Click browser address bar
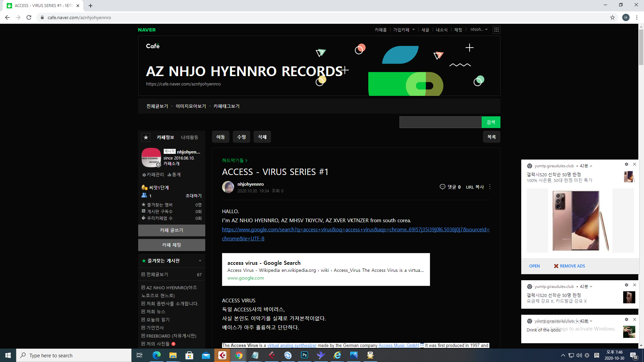This screenshot has width=644, height=362. click(322, 17)
